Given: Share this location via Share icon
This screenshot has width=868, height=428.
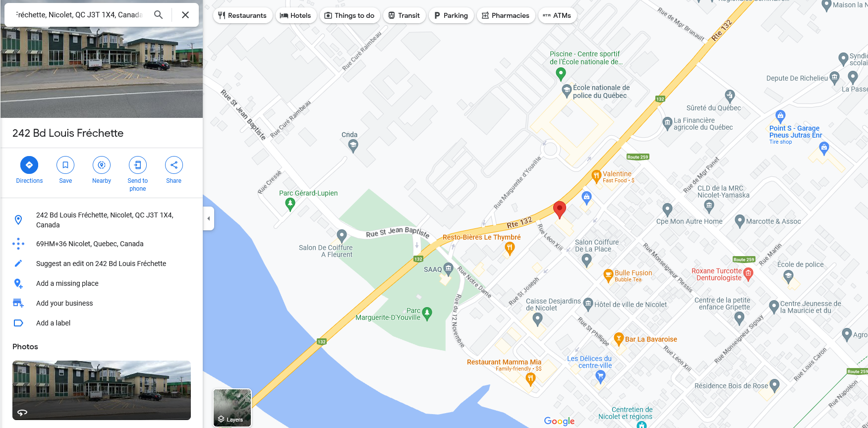Looking at the screenshot, I should click(x=174, y=165).
